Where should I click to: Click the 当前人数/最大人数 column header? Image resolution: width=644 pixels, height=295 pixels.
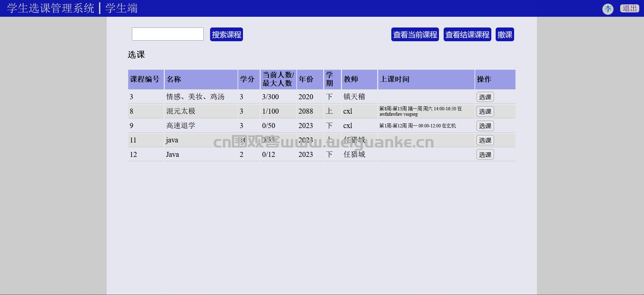pos(278,79)
